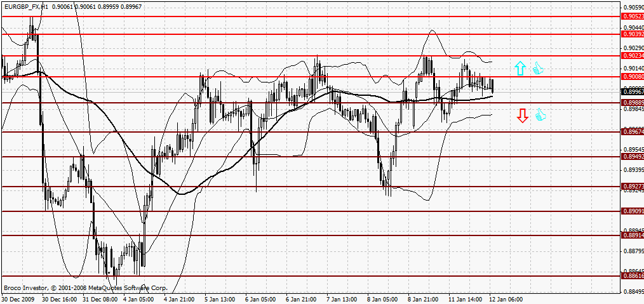The height and width of the screenshot is (304, 644).
Task: Click the 12 Jan 06:00 time label
Action: 506,298
